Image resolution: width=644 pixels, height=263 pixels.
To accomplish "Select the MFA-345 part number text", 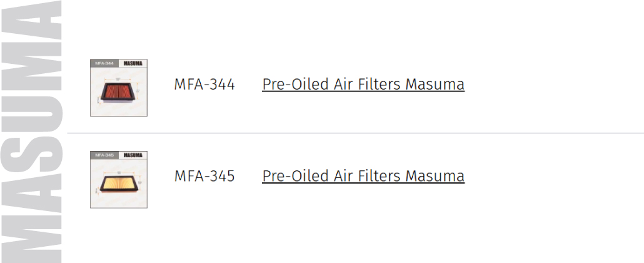I will [x=204, y=176].
